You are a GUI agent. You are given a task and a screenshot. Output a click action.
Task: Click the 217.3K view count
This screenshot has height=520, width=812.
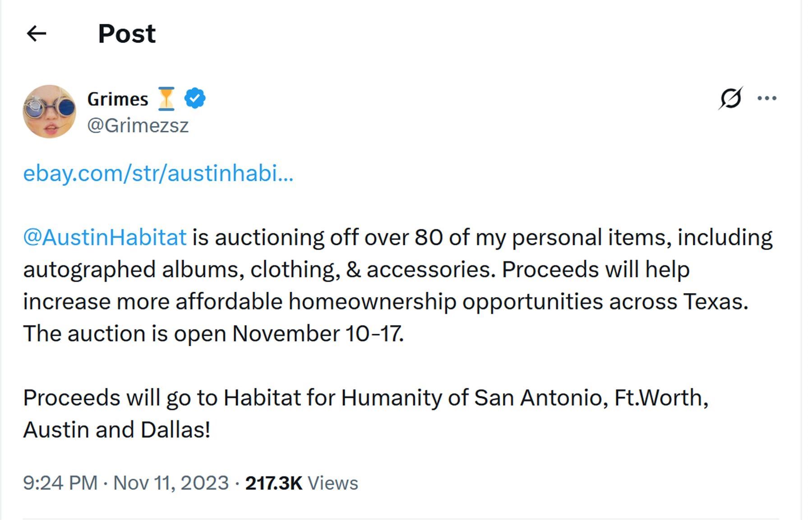pos(273,483)
